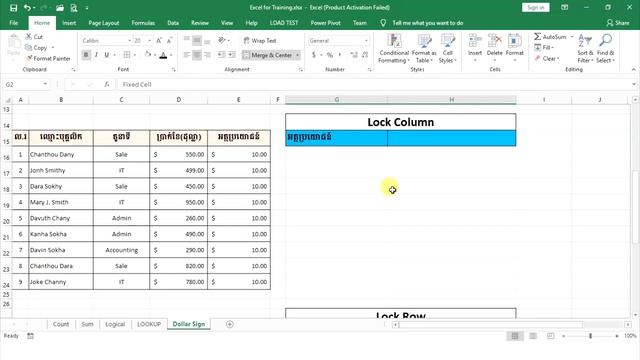Click the Insert Function fx icon
640x360 pixels.
click(107, 84)
